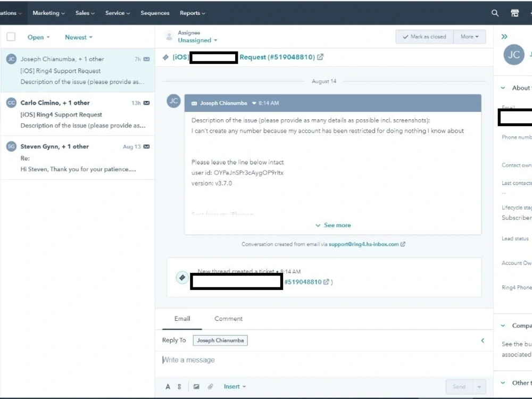
Task: Open the Open status filter dropdown
Action: coord(38,37)
